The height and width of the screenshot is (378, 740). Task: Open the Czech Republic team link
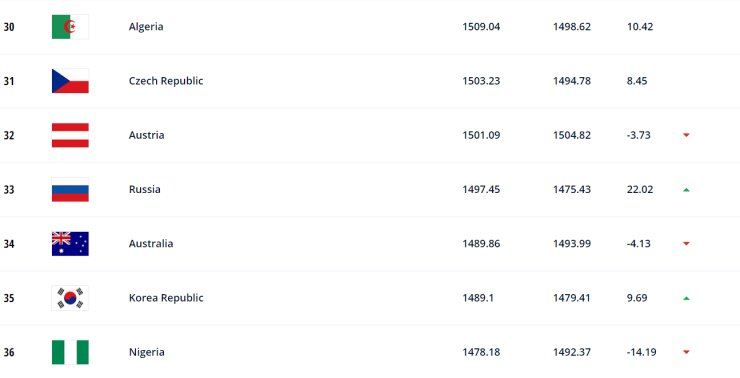(x=166, y=81)
